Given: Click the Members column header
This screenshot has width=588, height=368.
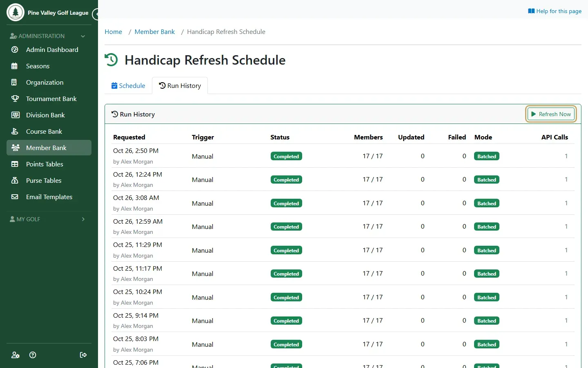Looking at the screenshot, I should [x=368, y=137].
